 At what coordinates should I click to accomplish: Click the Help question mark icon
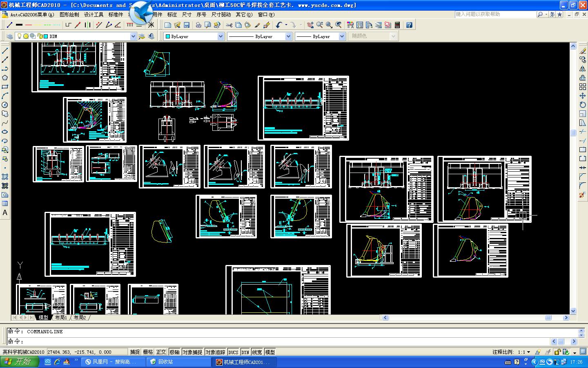coord(409,25)
